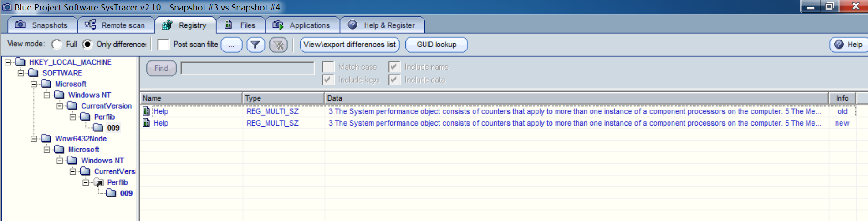The image size is (868, 221).
Task: Collapse the Perflib node under CurrentVersion
Action: [72, 117]
